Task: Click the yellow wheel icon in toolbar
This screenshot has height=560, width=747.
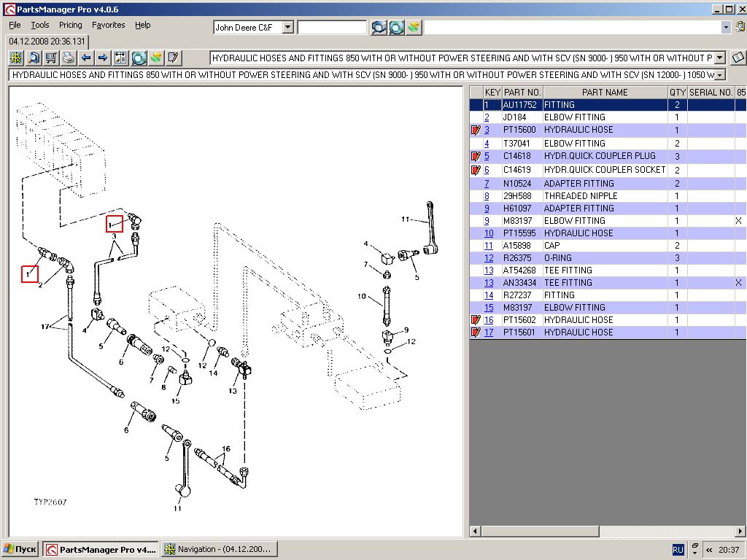Action: click(16, 58)
